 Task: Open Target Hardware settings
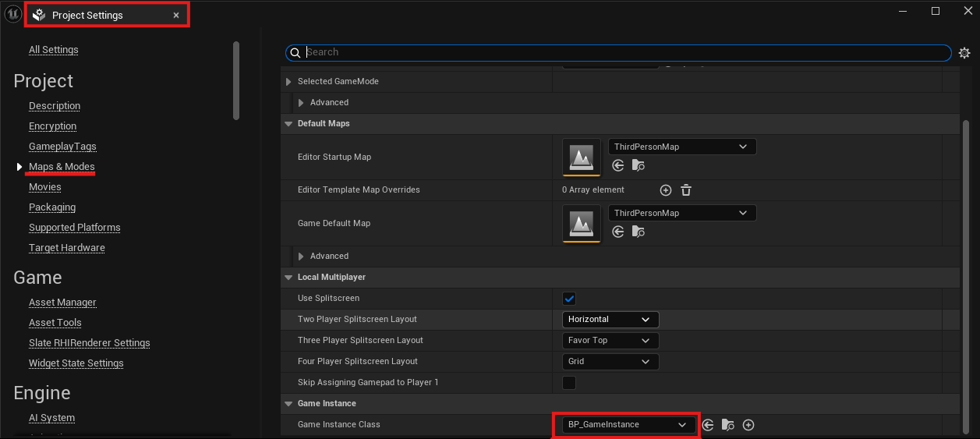click(x=67, y=248)
